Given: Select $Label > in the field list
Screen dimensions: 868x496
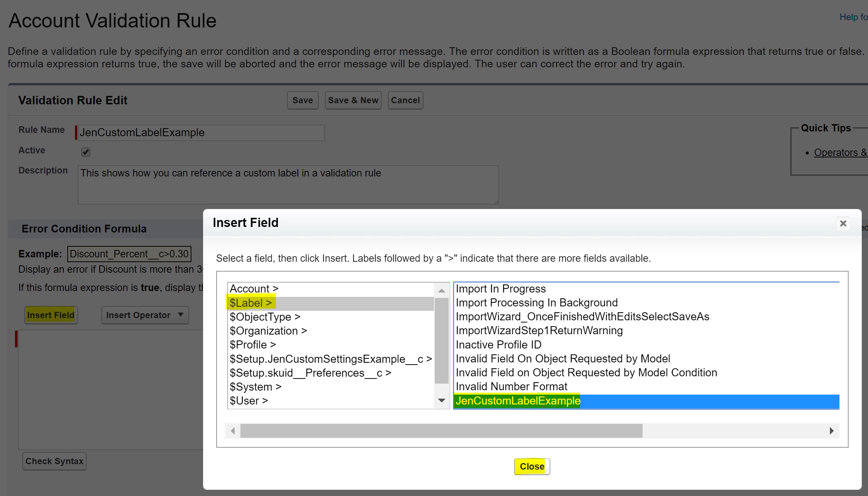Looking at the screenshot, I should click(331, 303).
